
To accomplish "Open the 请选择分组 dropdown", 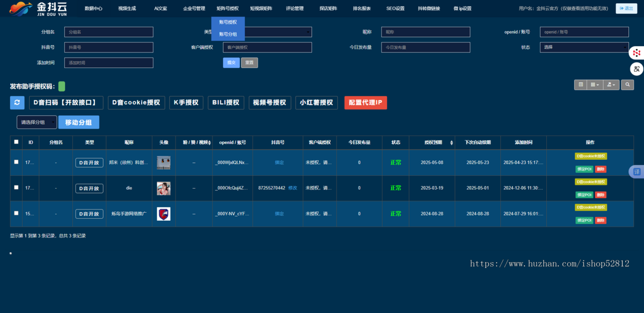I will click(x=36, y=122).
